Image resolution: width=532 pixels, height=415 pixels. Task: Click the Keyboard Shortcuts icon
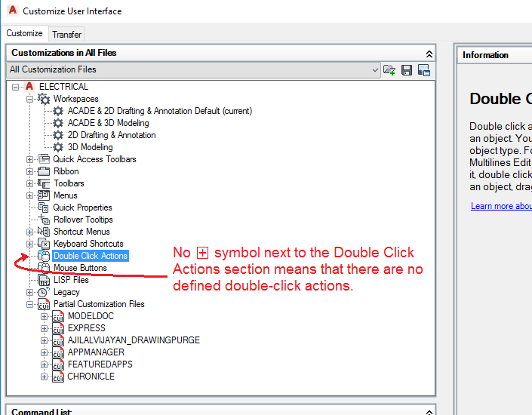44,244
